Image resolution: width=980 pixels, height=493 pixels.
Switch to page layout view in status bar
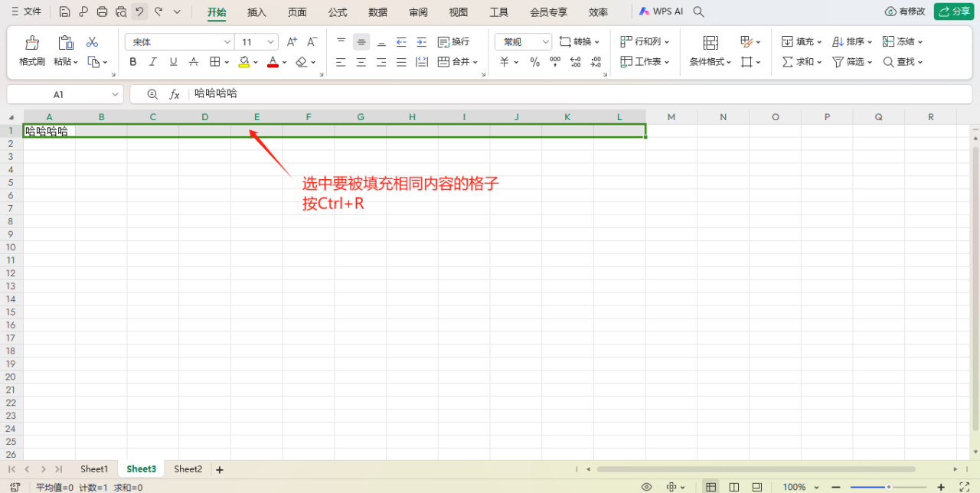[734, 487]
